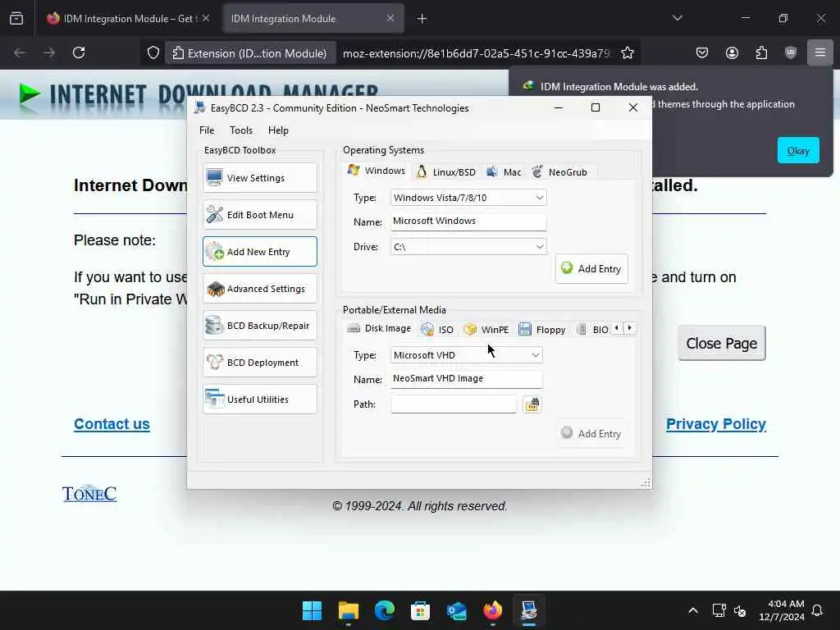Image resolution: width=840 pixels, height=630 pixels.
Task: Switch to IDM Integration Module – Get tab
Action: [128, 19]
